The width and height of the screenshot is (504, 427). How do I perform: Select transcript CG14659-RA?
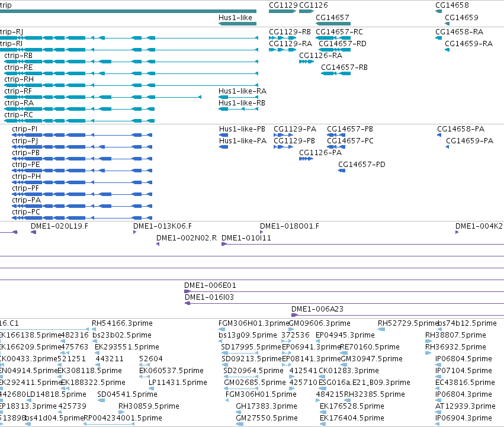pos(468,44)
